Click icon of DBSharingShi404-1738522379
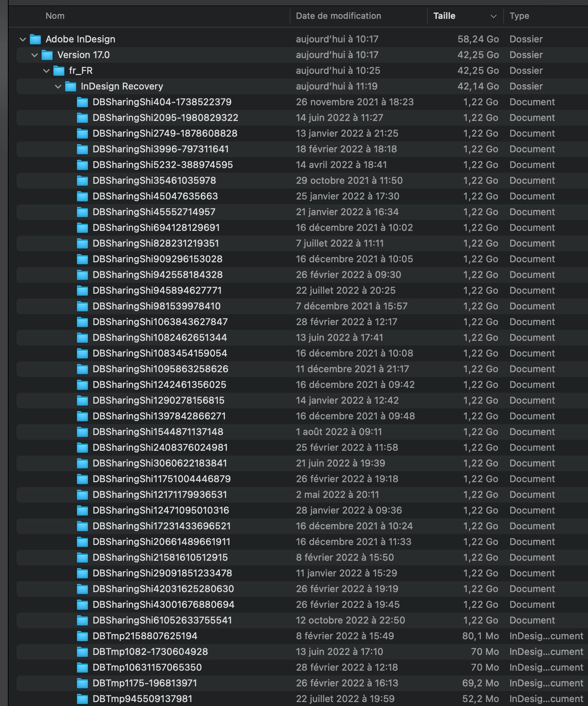 point(82,102)
